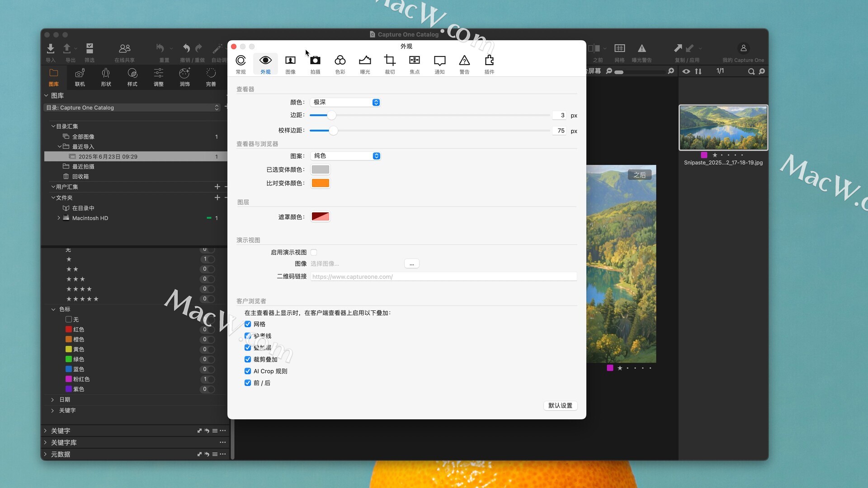Select the 完善 refine tool tab
Image resolution: width=868 pixels, height=488 pixels.
(x=211, y=77)
